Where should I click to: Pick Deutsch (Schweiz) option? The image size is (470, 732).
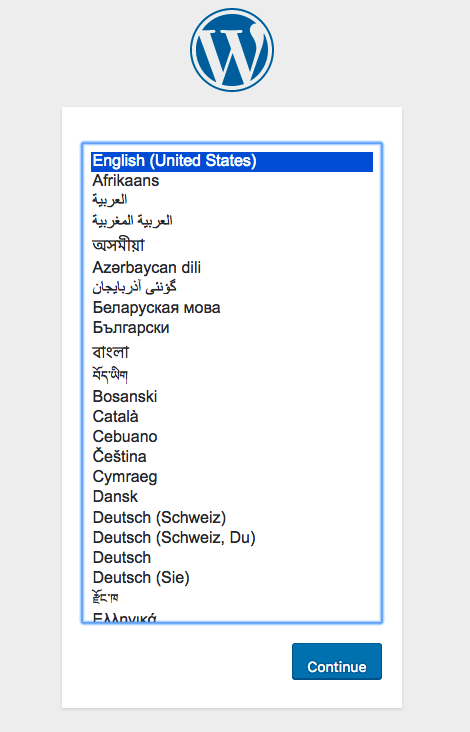click(x=232, y=517)
